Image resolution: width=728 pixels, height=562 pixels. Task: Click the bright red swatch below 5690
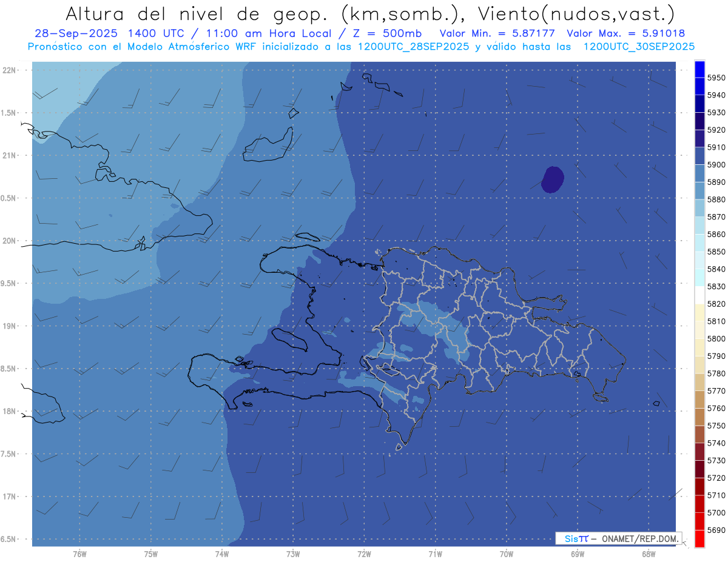[x=699, y=538]
